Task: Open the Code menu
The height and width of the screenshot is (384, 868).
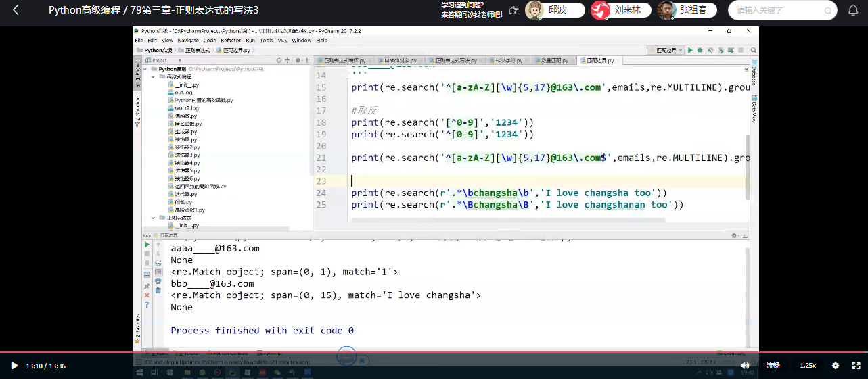Action: 210,41
